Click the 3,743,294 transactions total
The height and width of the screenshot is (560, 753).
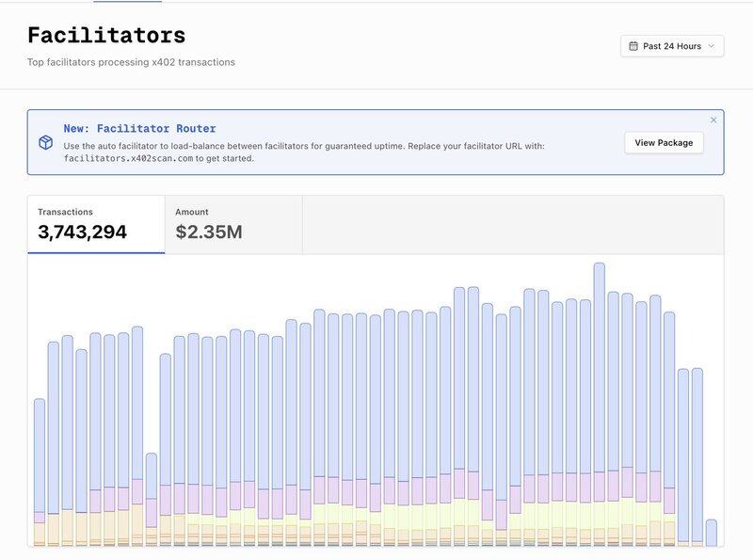click(x=83, y=232)
